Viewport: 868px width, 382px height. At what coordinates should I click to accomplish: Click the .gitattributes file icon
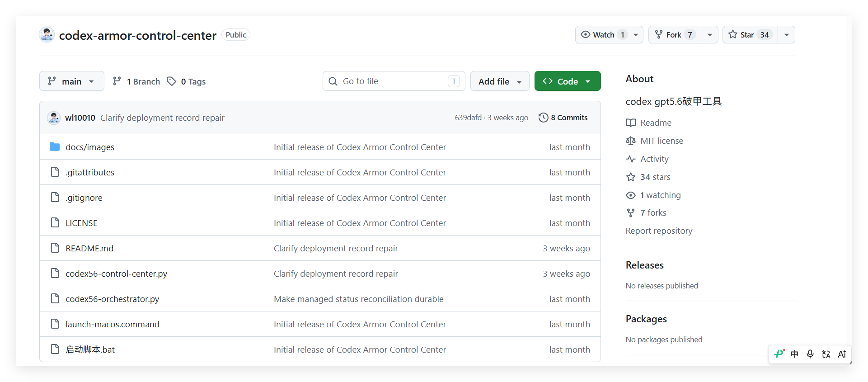pyautogui.click(x=55, y=172)
